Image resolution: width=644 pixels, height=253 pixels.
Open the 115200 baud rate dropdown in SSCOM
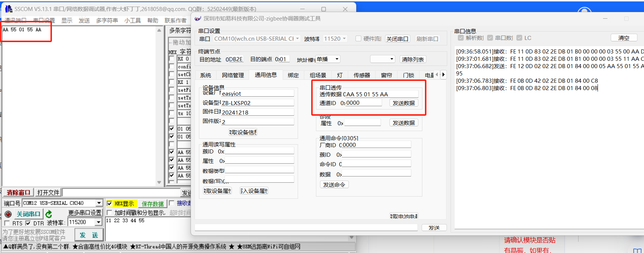99,222
